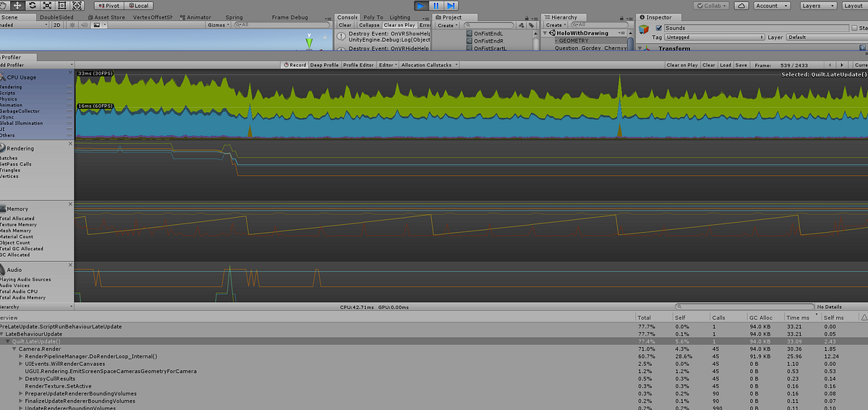Close the Rendering profiler module
The image size is (868, 410).
pos(70,144)
